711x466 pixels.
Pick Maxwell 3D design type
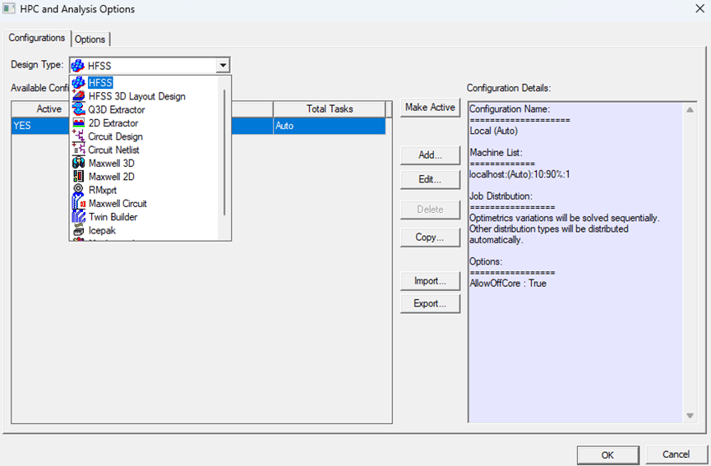click(111, 163)
